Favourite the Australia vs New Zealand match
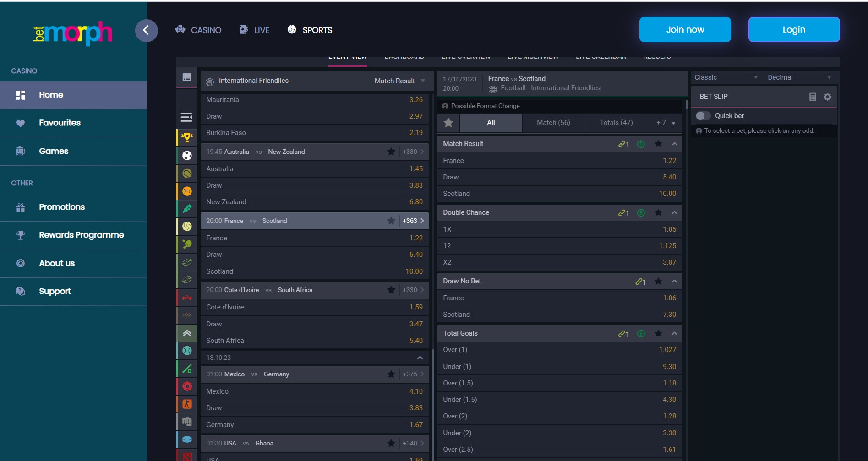The height and width of the screenshot is (461, 868). pyautogui.click(x=391, y=152)
